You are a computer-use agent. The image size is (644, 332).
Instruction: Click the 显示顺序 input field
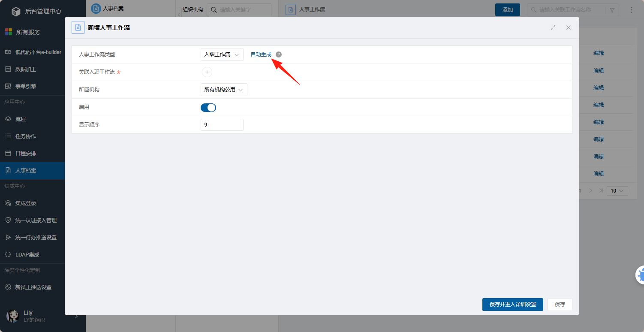(x=222, y=125)
